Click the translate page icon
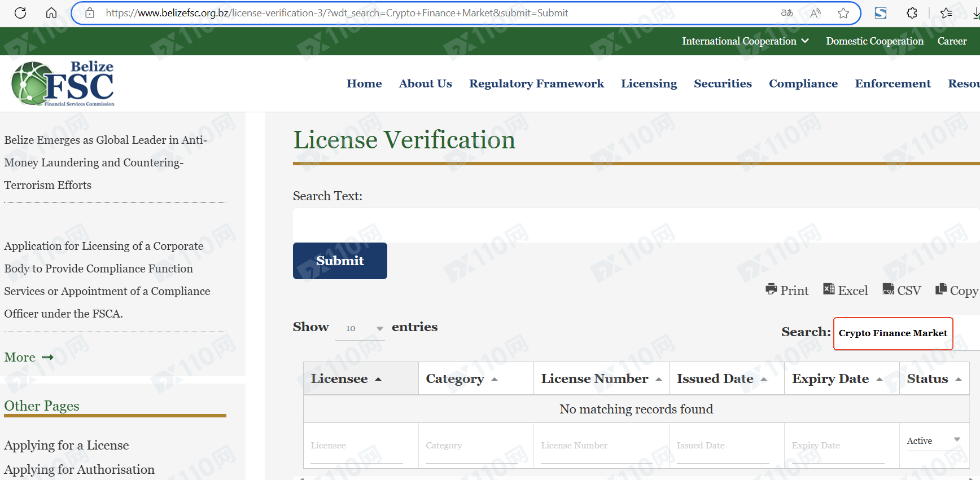The width and height of the screenshot is (980, 480). coord(787,13)
